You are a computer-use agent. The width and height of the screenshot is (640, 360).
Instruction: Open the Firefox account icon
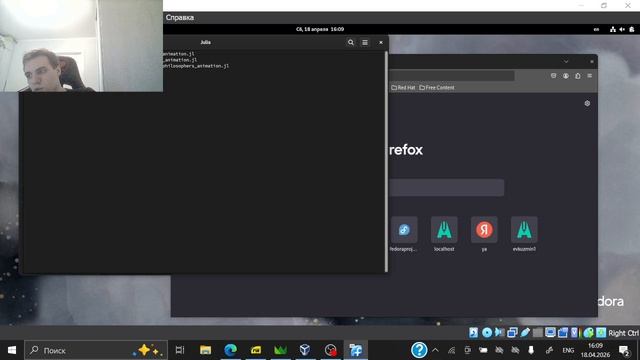coord(566,76)
